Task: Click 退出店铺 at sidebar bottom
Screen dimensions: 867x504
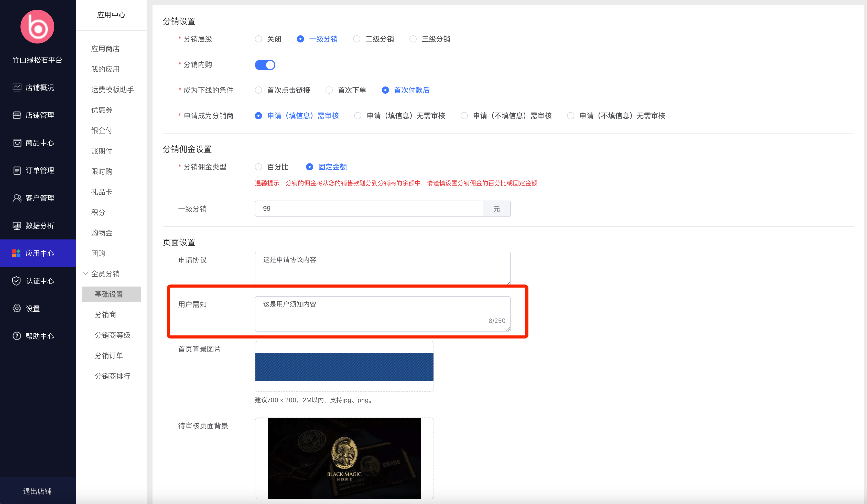Action: click(37, 491)
